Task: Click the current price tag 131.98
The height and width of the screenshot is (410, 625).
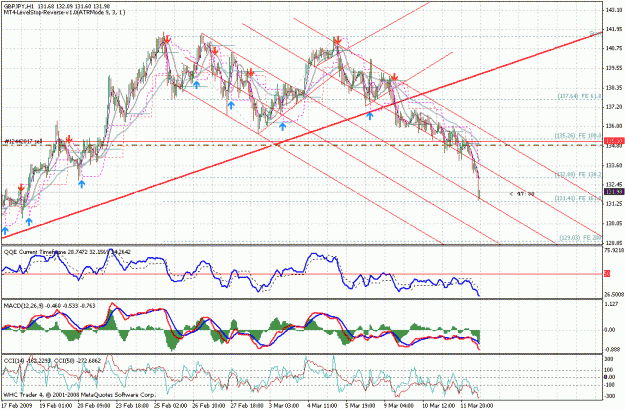Action: (x=614, y=192)
